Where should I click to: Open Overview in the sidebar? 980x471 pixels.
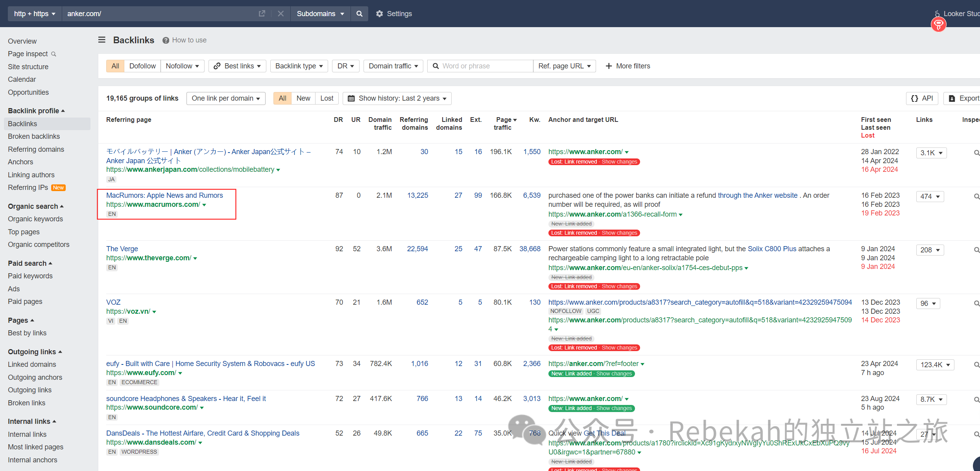pos(22,41)
